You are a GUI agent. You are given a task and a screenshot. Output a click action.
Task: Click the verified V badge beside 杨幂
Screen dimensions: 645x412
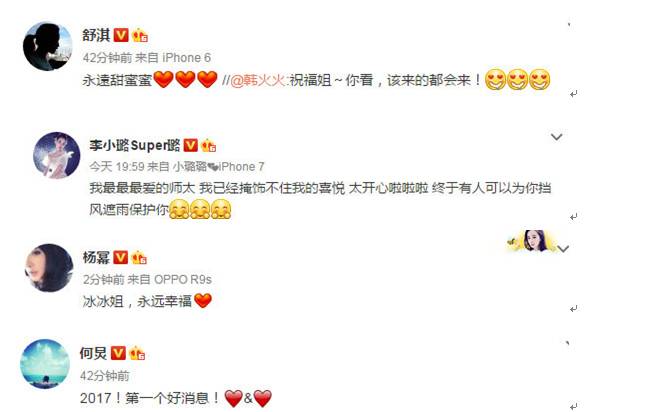click(x=121, y=258)
